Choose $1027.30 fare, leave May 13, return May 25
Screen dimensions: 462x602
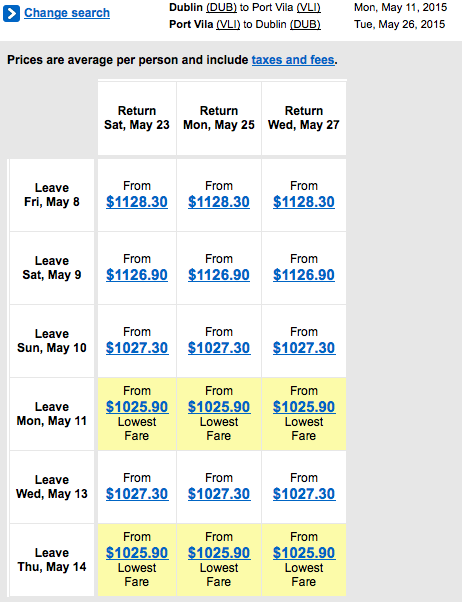(x=219, y=493)
